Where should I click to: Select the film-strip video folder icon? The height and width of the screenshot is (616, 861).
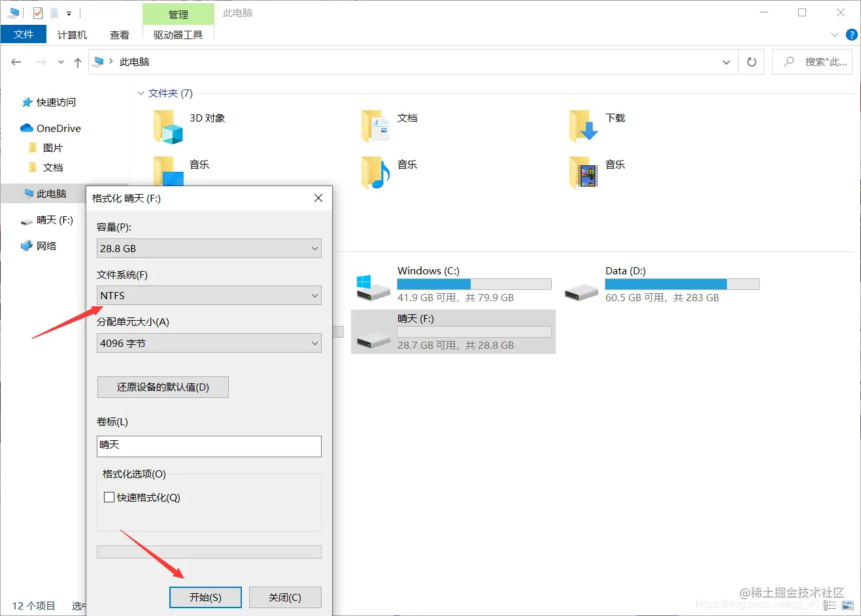(584, 172)
